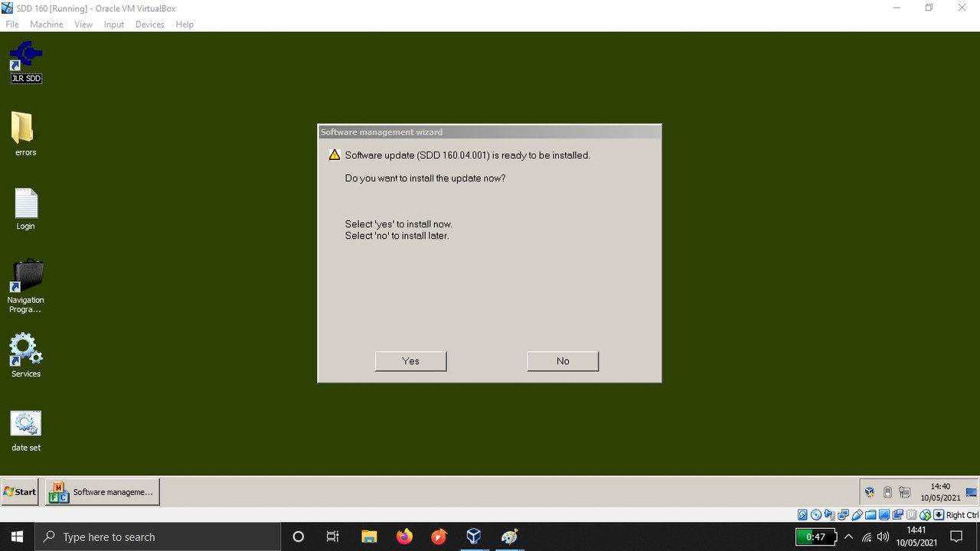980x551 pixels.
Task: Select the JLR SDD desktop shortcut
Action: click(26, 62)
